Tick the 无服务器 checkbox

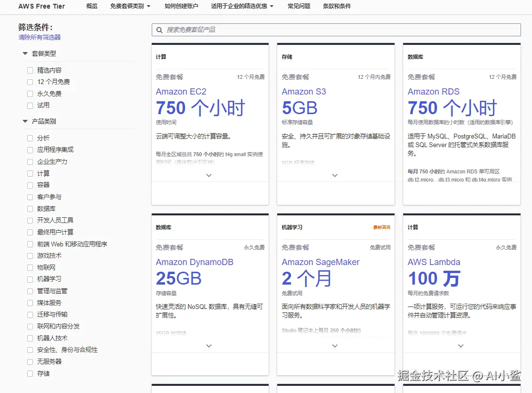[30, 362]
